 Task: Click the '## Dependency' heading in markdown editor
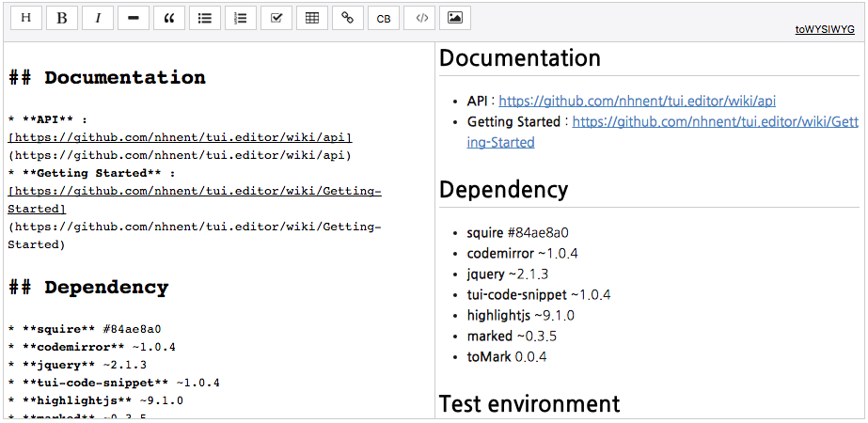pos(88,288)
